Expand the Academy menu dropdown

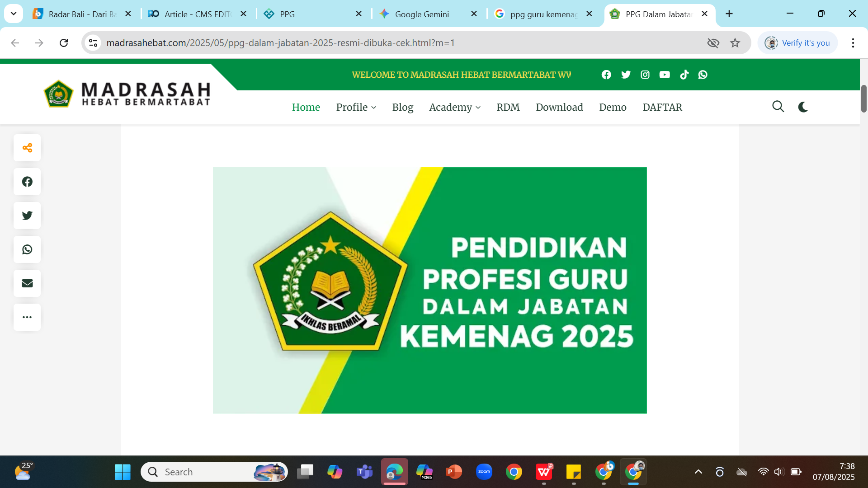tap(455, 107)
